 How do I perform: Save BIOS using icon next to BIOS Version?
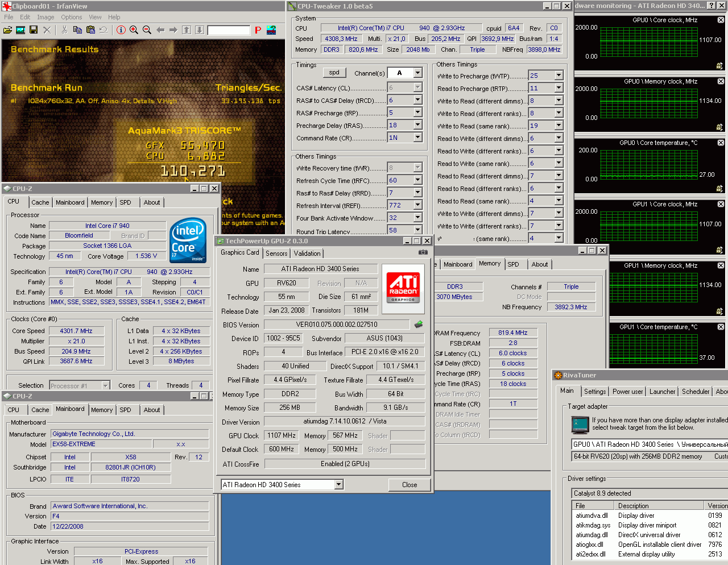pyautogui.click(x=419, y=324)
